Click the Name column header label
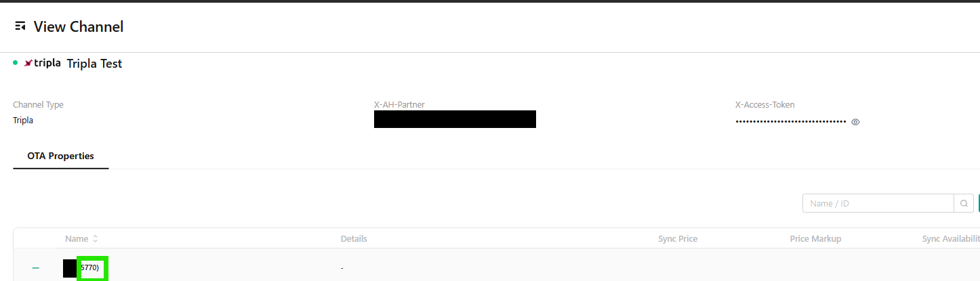This screenshot has height=281, width=980. point(77,239)
